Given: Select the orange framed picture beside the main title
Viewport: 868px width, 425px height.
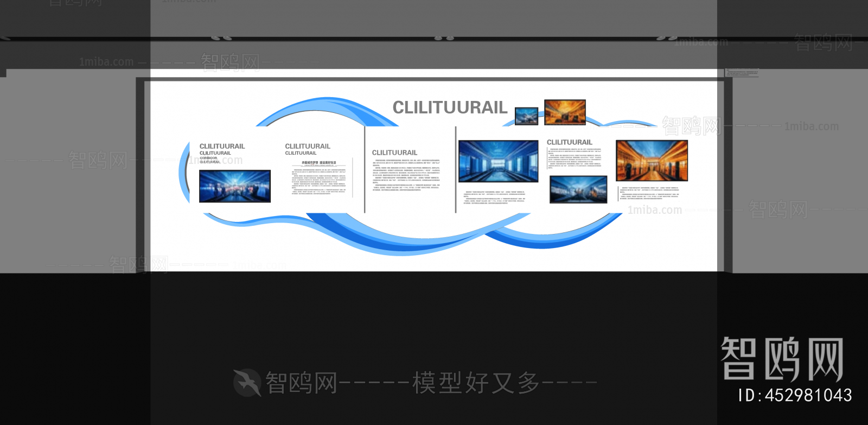Looking at the screenshot, I should pos(565,112).
